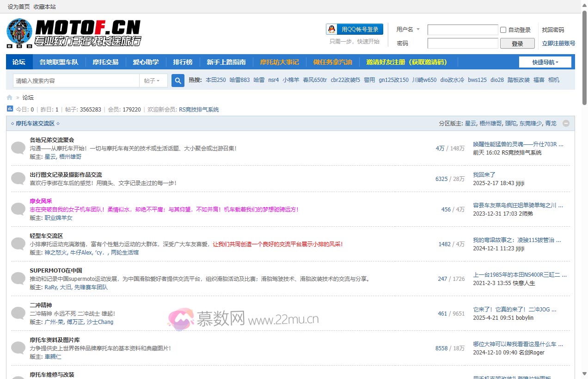Click the home icon in breadcrumb
Viewport: 588px width, 379px height.
click(10, 98)
